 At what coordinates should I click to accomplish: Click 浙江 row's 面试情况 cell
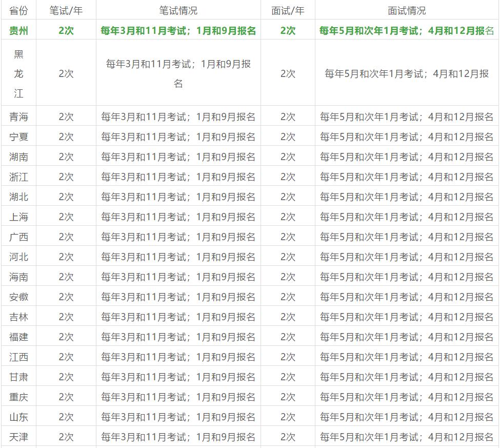tap(407, 177)
